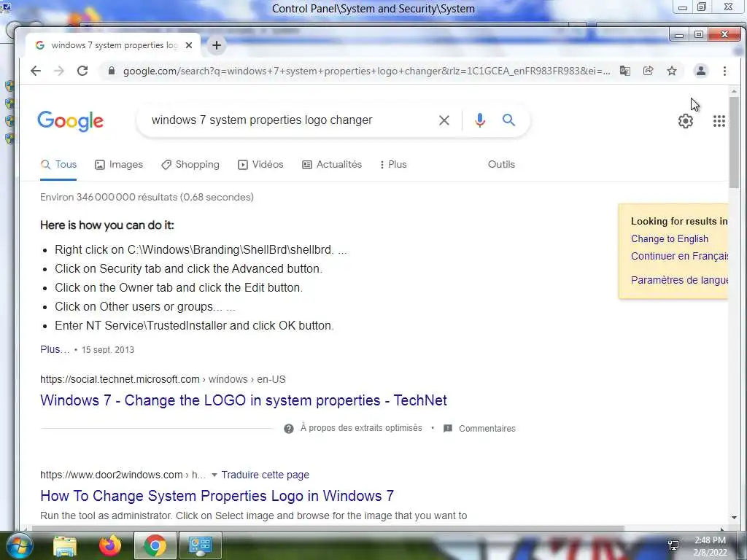Switch to Shopping results tab
The image size is (747, 560).
[x=190, y=165]
